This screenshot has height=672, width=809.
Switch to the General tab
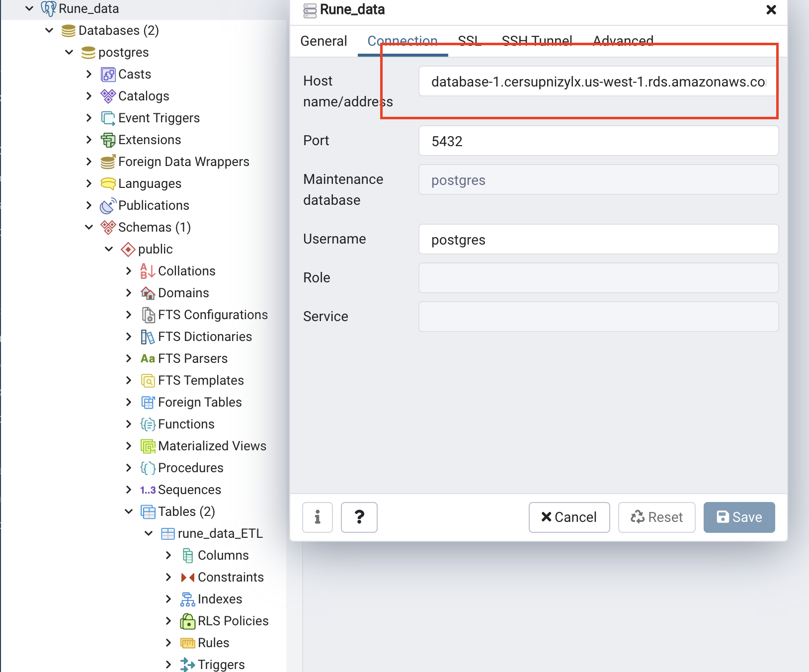pos(324,41)
